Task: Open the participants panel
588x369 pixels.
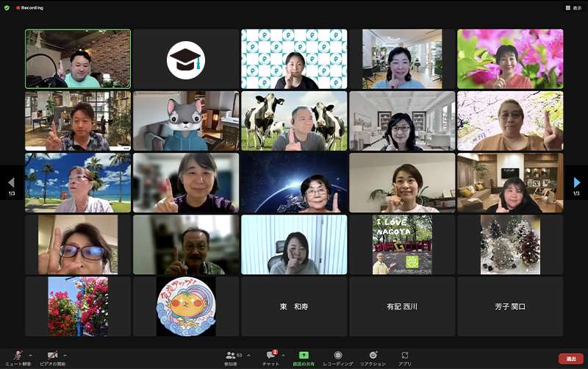Action: click(230, 356)
